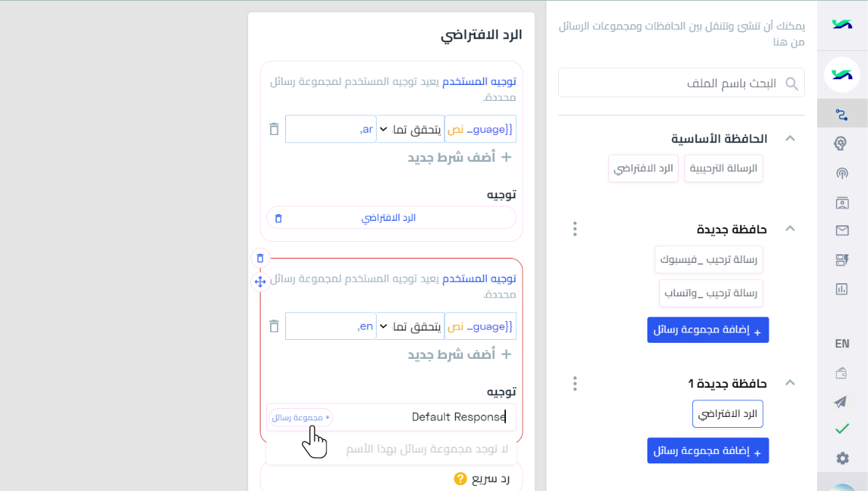The height and width of the screenshot is (491, 868).
Task: Open the bar chart analytics icon
Action: pyautogui.click(x=842, y=289)
